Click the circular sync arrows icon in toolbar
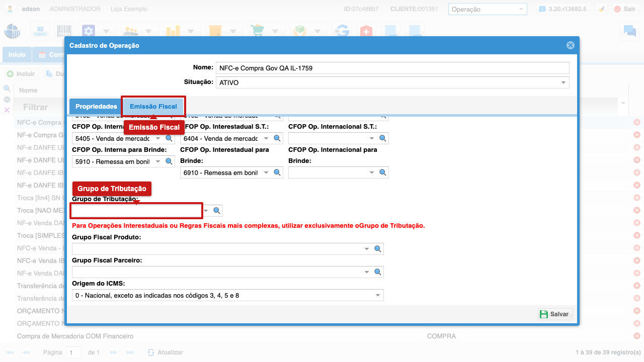 click(x=342, y=31)
